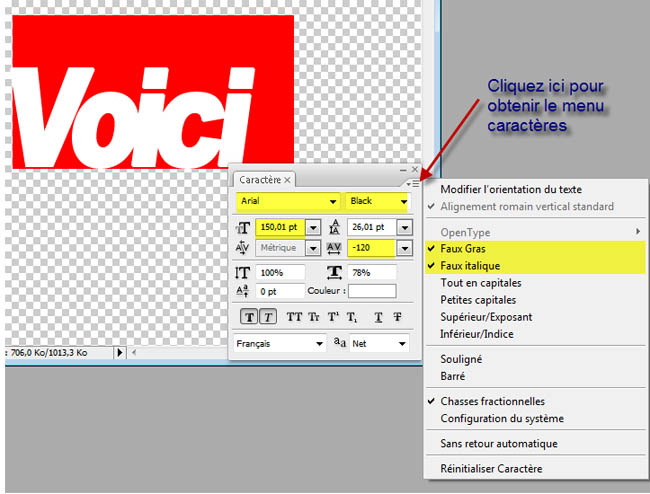Uncheck Faux italique in the menu

tap(536, 266)
